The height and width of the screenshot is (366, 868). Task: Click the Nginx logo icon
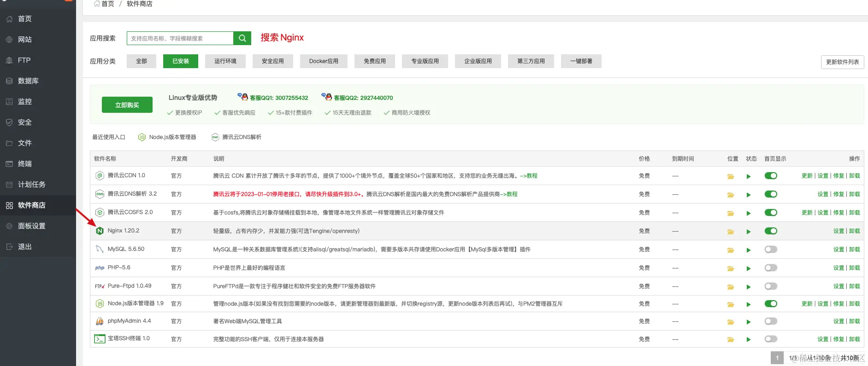point(100,231)
